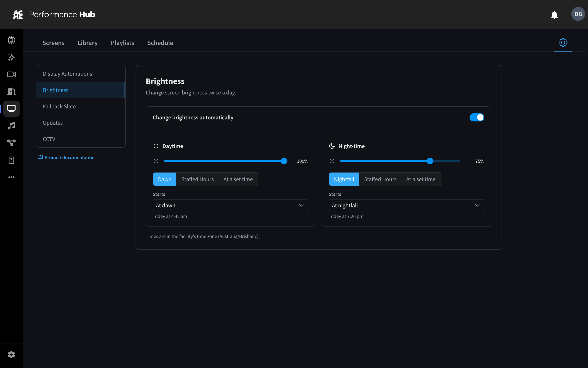The width and height of the screenshot is (588, 368).
Task: Select Night-time Staffed Hours option
Action: coord(380,179)
